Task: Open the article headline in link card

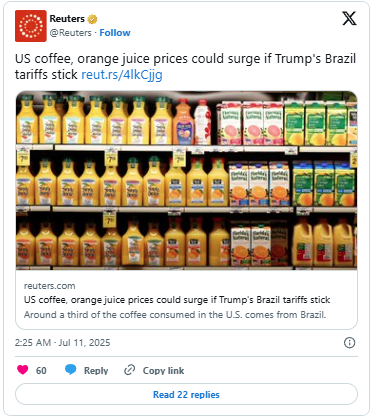Action: (x=177, y=300)
